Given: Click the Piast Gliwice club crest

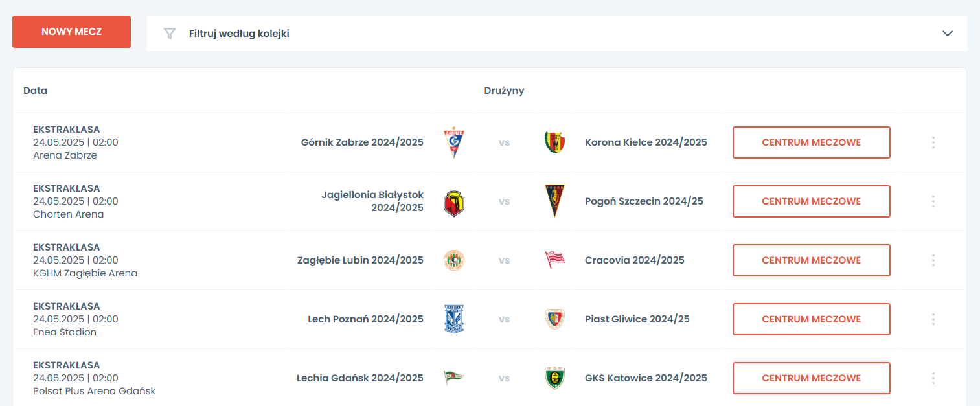Looking at the screenshot, I should point(554,319).
